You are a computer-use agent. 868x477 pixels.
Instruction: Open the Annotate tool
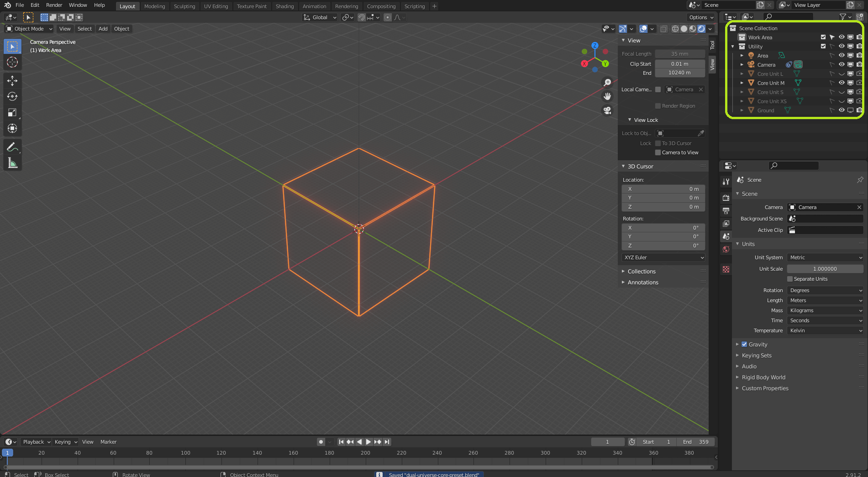(12, 146)
